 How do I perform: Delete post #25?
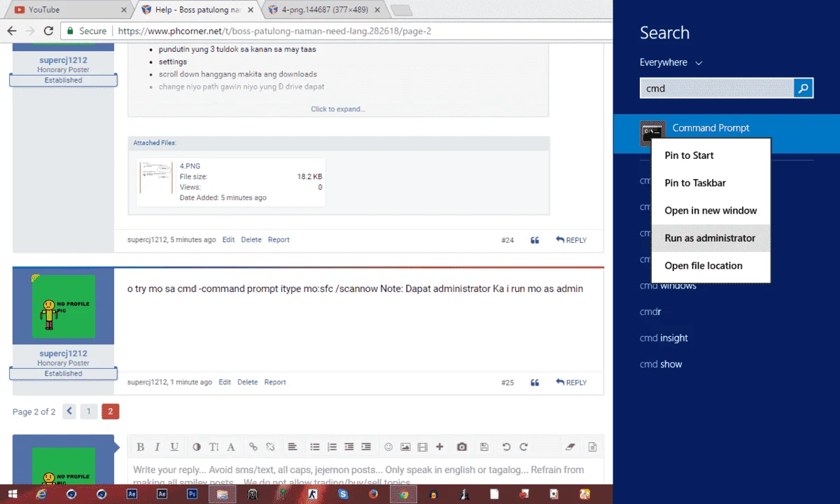click(247, 382)
